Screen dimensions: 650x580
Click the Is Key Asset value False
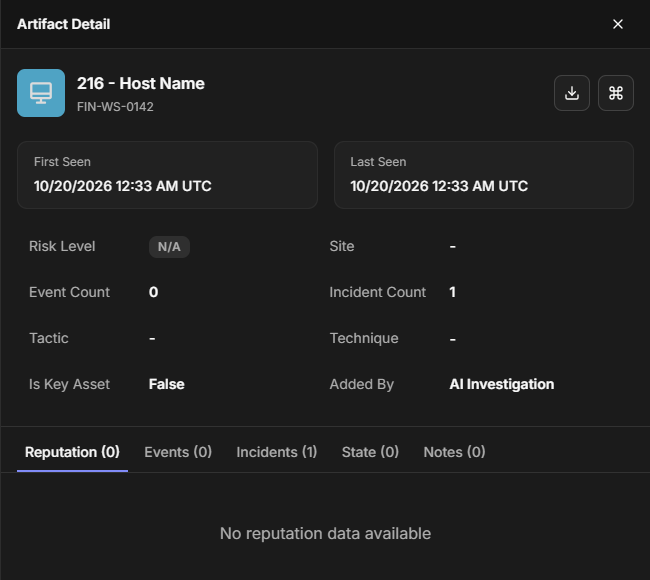click(x=167, y=384)
